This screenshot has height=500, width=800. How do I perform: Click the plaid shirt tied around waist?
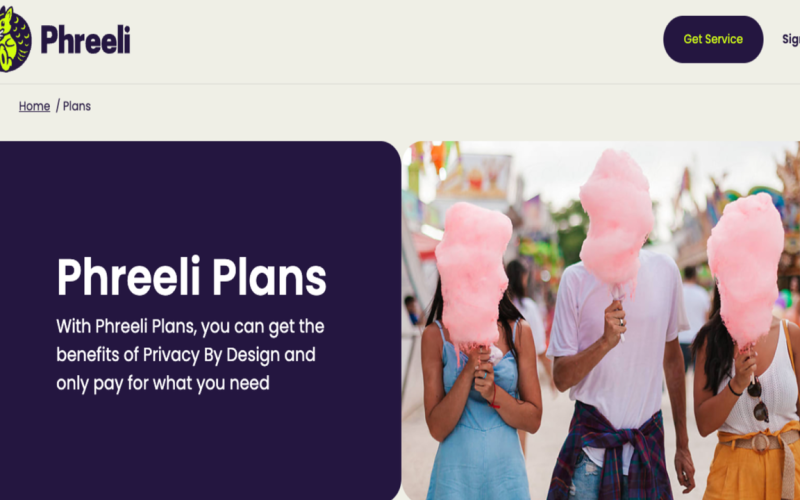pyautogui.click(x=612, y=449)
